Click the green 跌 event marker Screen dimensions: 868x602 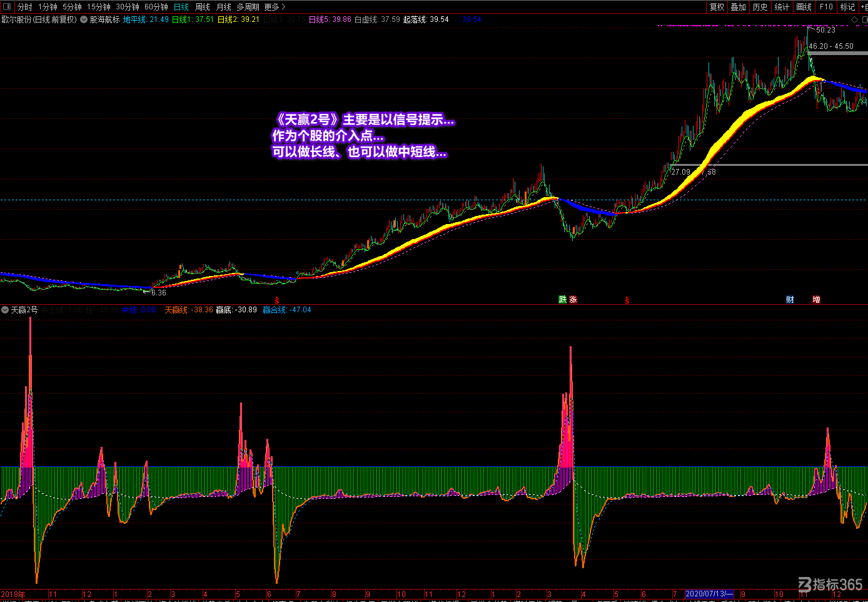click(562, 300)
